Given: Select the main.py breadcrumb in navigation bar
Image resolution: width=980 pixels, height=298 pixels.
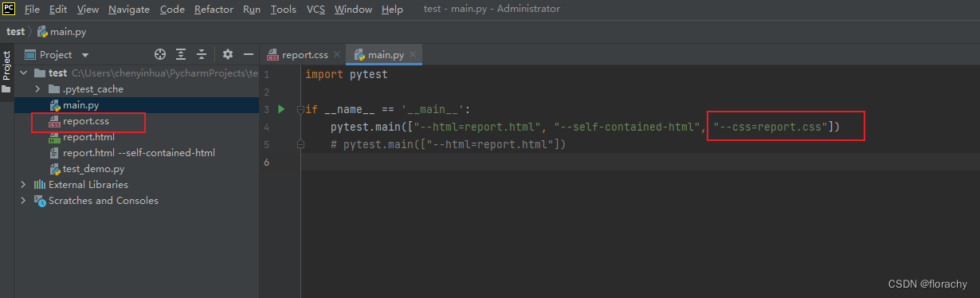Looking at the screenshot, I should 61,32.
